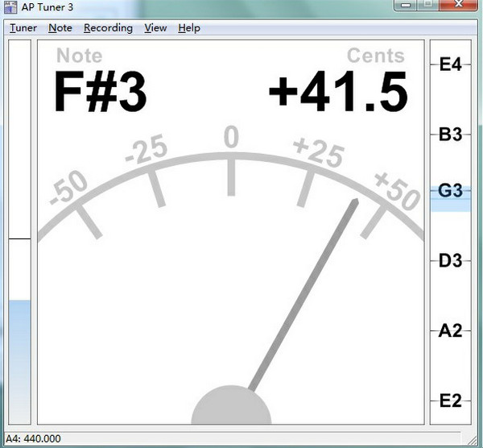The image size is (483, 448).
Task: Minimize the AP Tuner 3 window
Action: [x=407, y=5]
